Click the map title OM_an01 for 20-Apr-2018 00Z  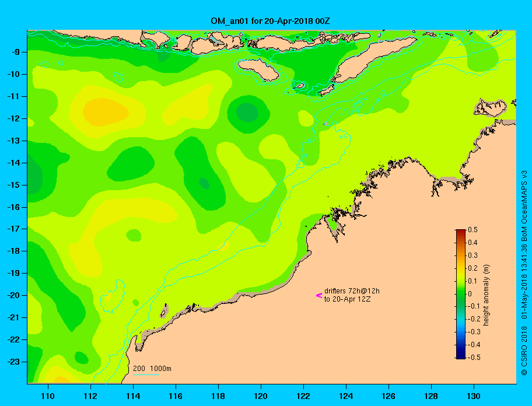click(270, 21)
